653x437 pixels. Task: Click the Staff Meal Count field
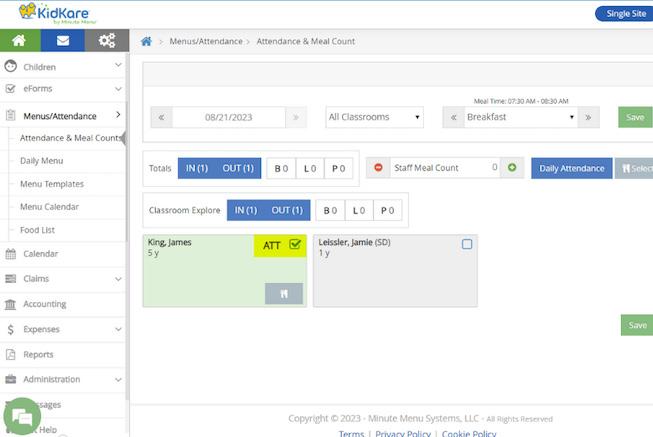(x=445, y=167)
